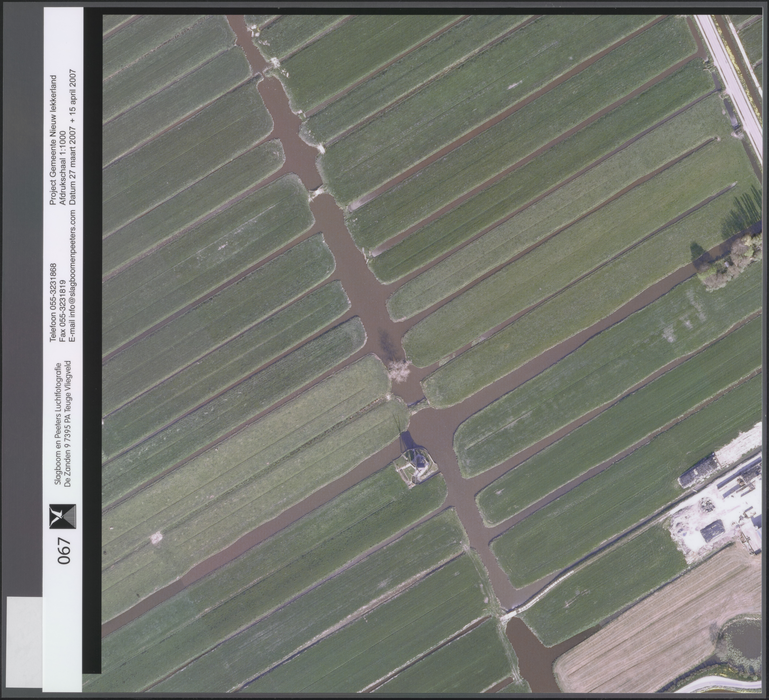The image size is (769, 700).
Task: Click the bare pale tree on the canal bank
Action: click(399, 371)
